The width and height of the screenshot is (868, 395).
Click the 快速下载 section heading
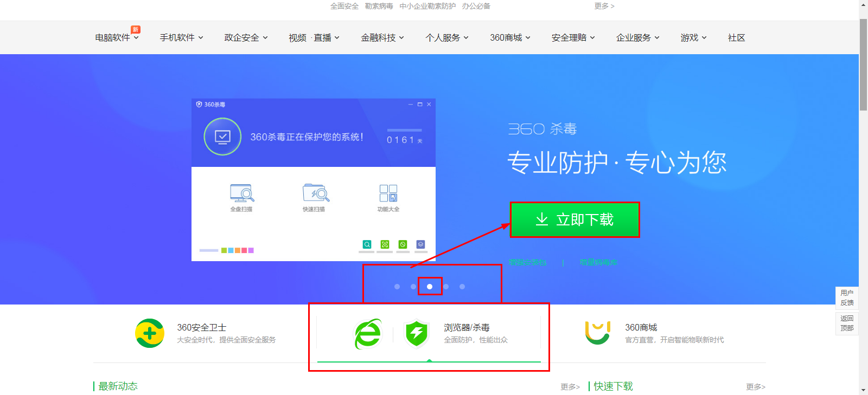pos(613,386)
